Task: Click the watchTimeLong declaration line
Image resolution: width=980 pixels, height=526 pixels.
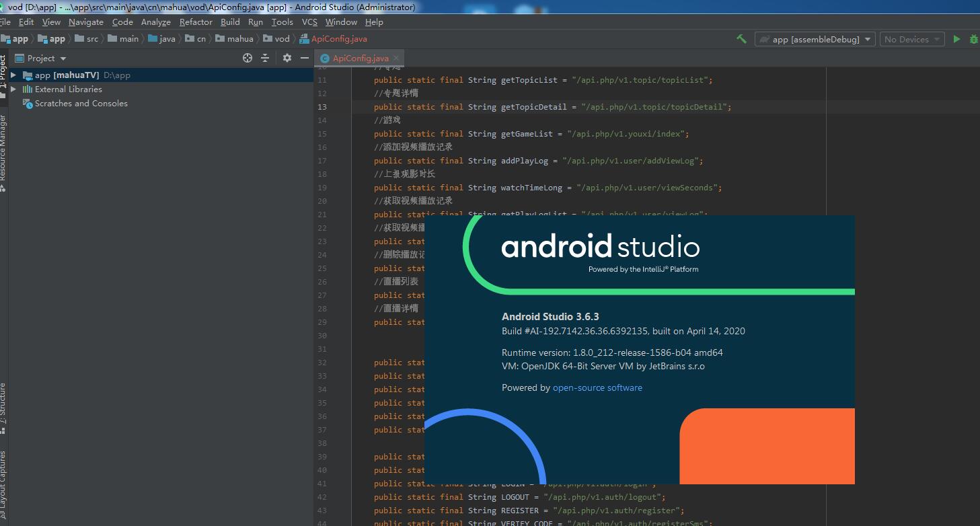Action: coord(548,188)
